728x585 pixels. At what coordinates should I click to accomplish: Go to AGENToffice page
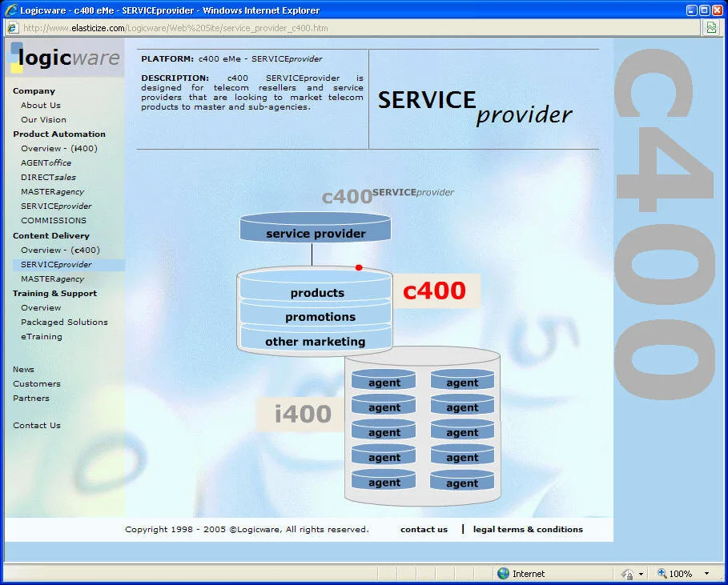(46, 162)
